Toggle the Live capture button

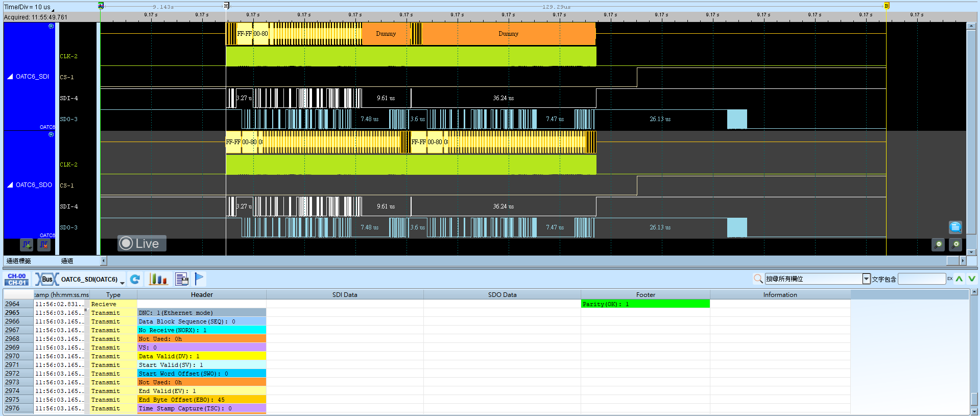point(142,244)
